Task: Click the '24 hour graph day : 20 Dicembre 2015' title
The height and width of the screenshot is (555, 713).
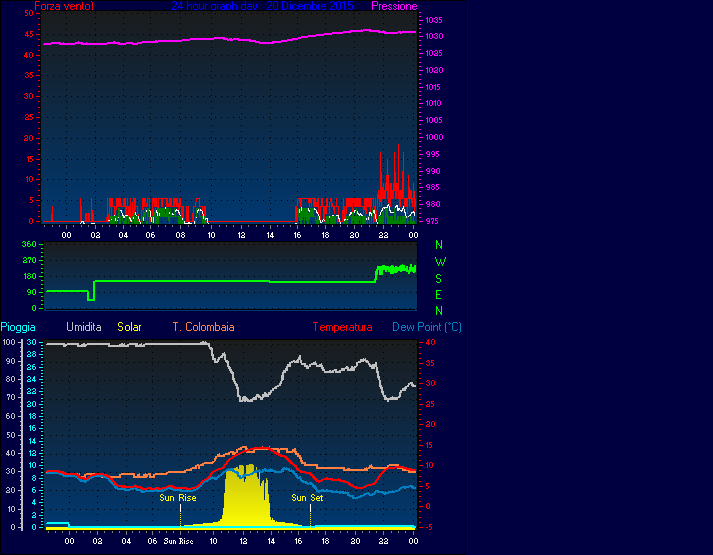Action: coord(262,6)
